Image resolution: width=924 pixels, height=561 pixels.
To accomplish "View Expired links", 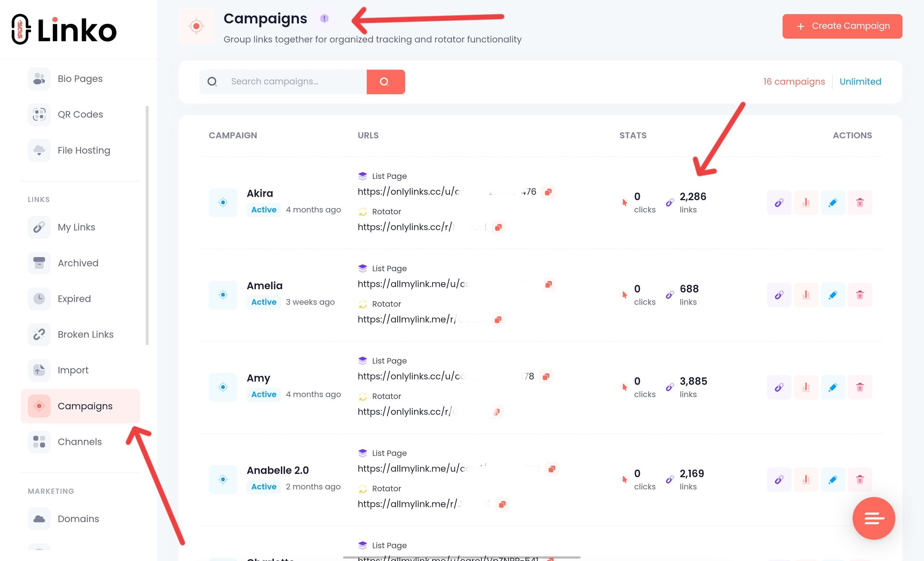I will 80,299.
